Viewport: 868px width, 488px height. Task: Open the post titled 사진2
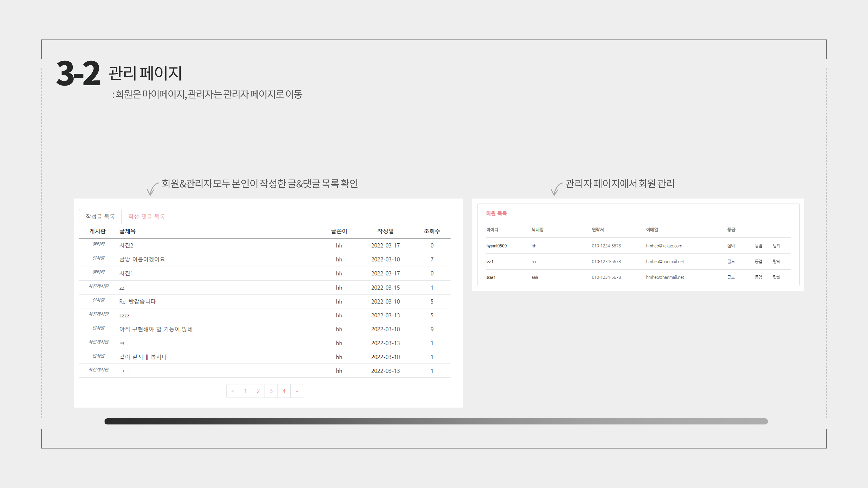[x=126, y=245]
